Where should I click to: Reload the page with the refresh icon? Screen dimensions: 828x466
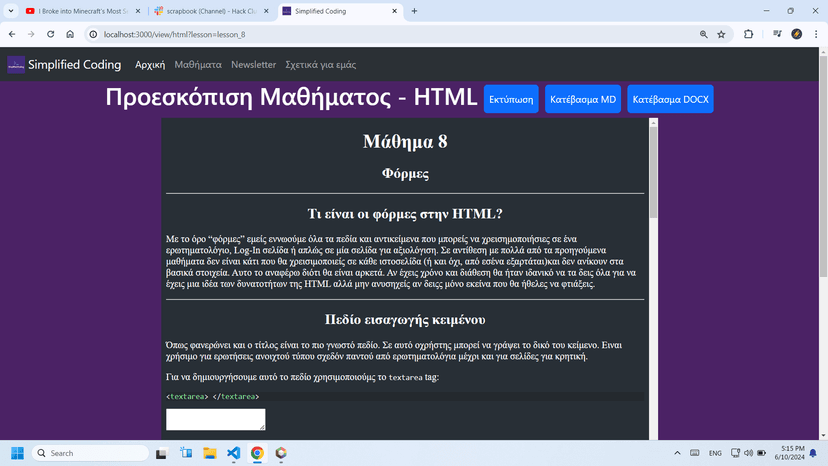pyautogui.click(x=51, y=34)
